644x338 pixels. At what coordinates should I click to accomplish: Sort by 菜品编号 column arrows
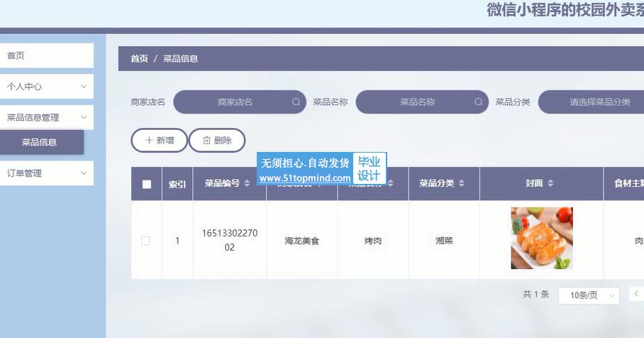pyautogui.click(x=247, y=183)
